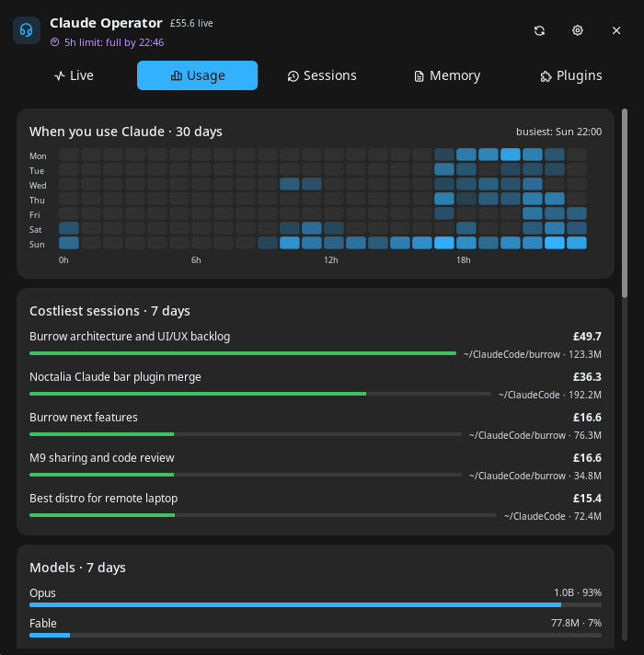This screenshot has width=644, height=655.
Task: Click the '~/ClaudeCode/burrow · 34.8M' path text
Action: coord(535,476)
